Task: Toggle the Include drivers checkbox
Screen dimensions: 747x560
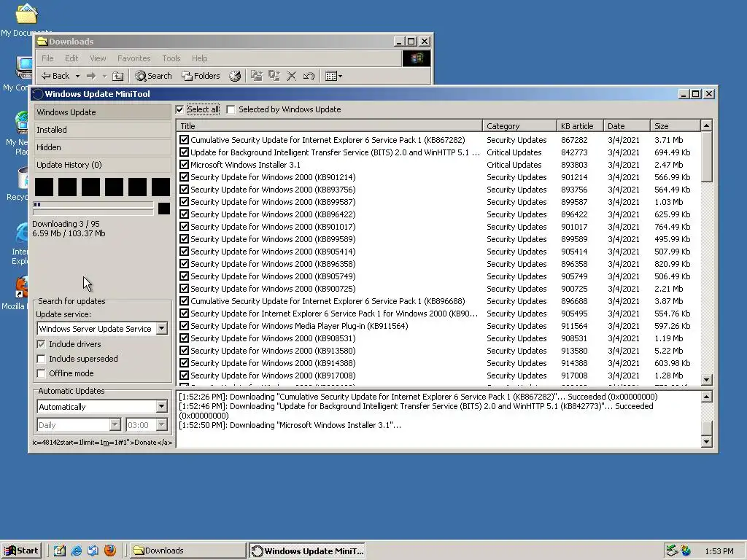Action: [41, 344]
